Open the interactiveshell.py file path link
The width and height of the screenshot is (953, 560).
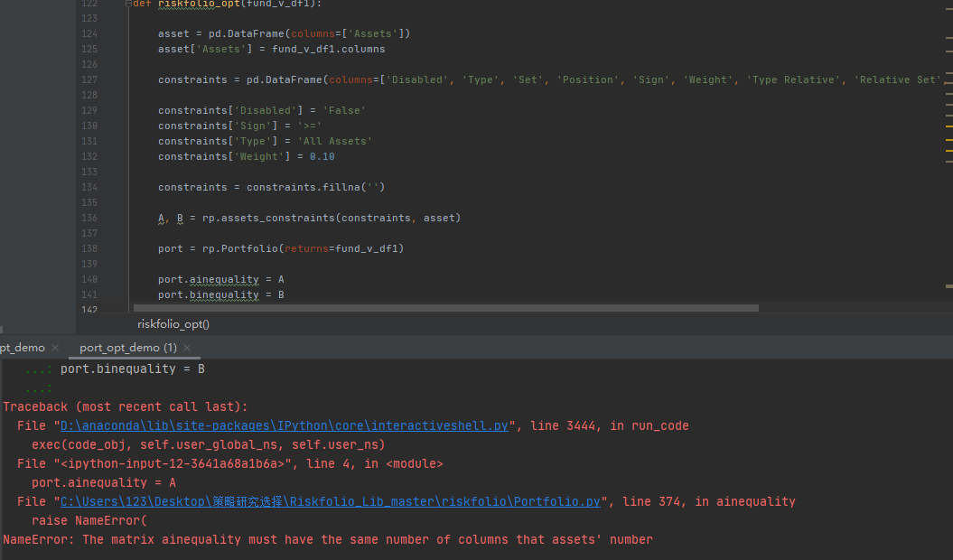click(x=284, y=425)
